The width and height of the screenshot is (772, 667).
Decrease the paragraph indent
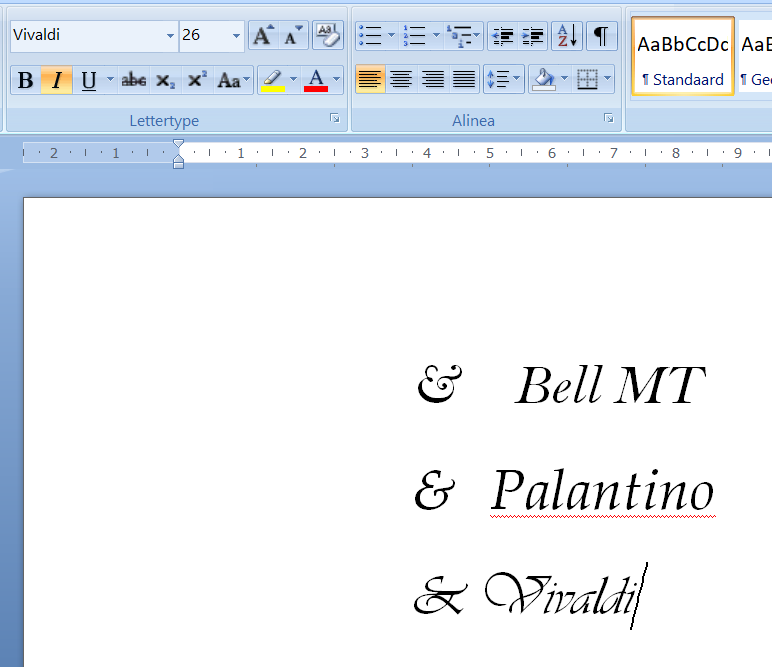[x=503, y=36]
